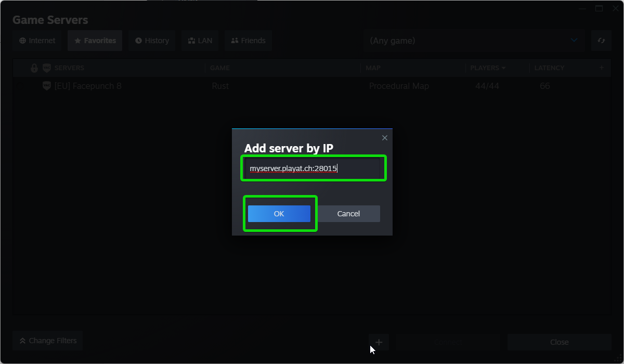Screen dimensions: 624x364
Task: Select the LAN tab
Action: coord(200,41)
